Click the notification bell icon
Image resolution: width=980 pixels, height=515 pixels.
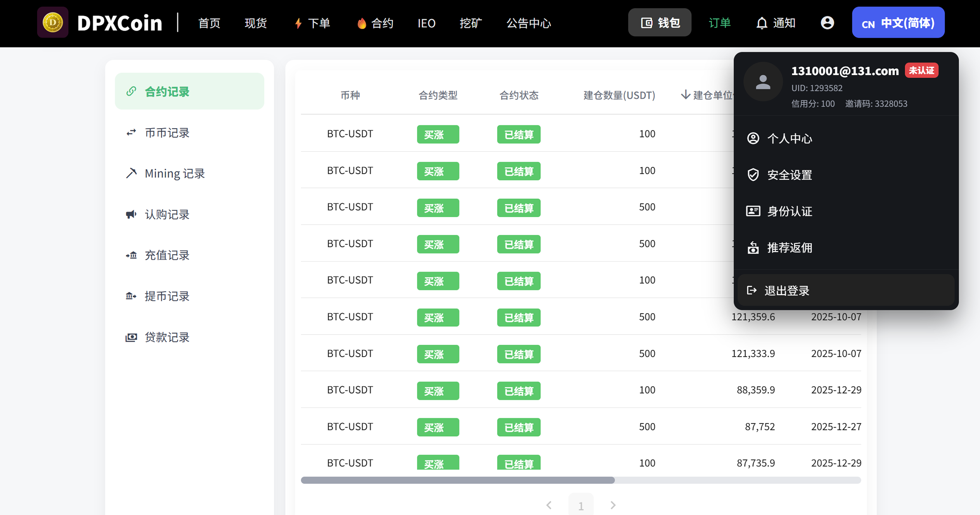[x=762, y=23]
